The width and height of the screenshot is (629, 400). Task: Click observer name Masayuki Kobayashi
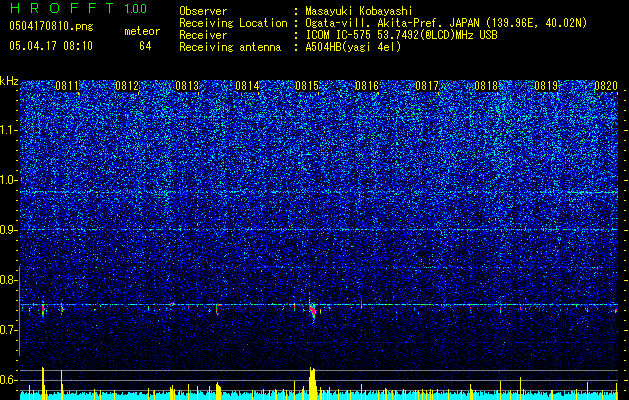coord(359,12)
